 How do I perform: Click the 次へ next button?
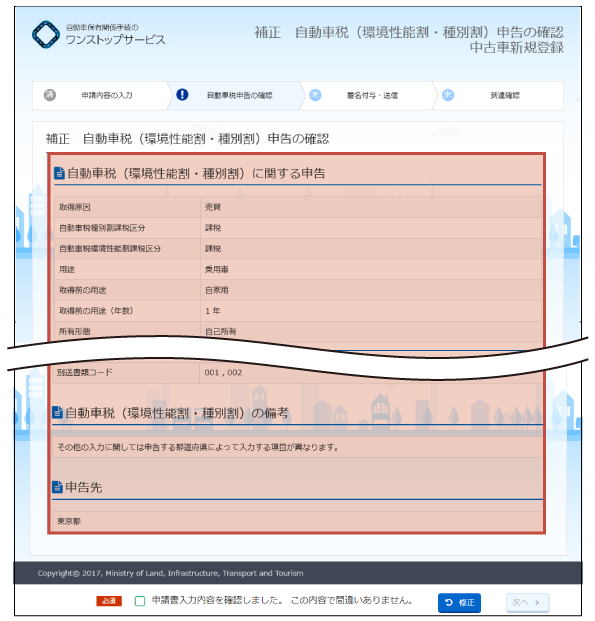click(x=527, y=602)
